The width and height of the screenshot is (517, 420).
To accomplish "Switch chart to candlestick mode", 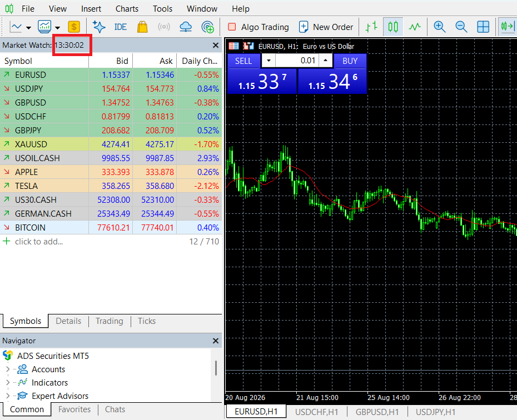I will click(393, 27).
